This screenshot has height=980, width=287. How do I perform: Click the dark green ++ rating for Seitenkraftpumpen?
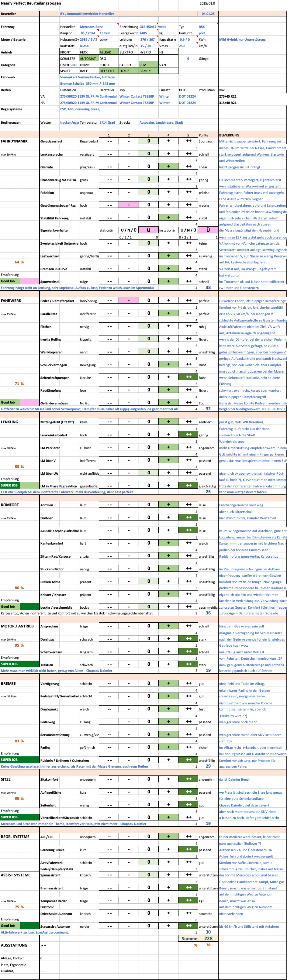[x=188, y=377]
